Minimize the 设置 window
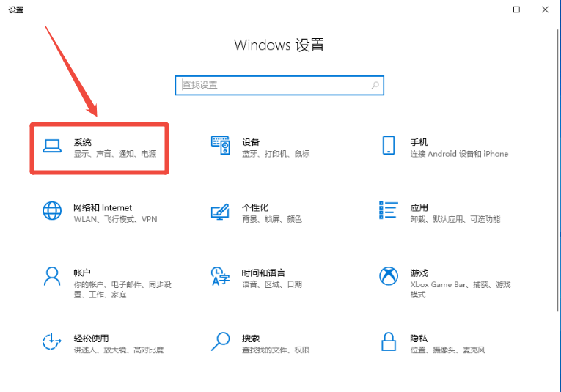 click(488, 10)
